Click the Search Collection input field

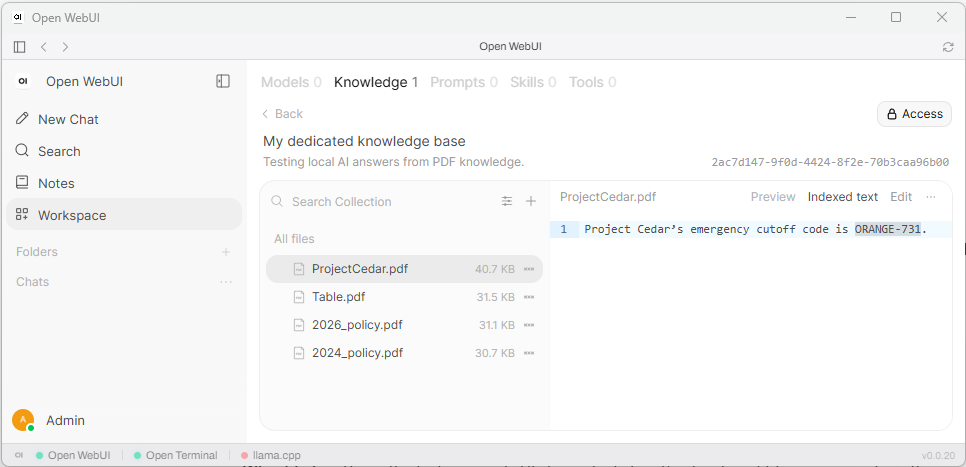click(x=392, y=201)
